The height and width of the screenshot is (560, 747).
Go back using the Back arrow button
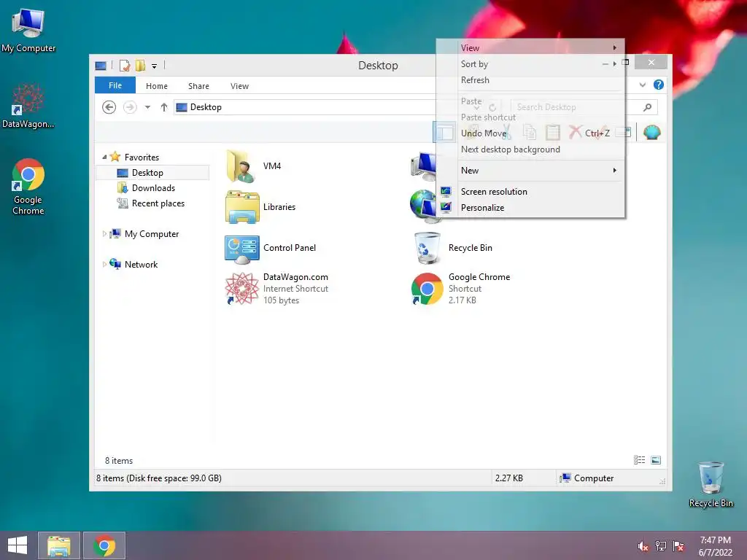click(109, 107)
